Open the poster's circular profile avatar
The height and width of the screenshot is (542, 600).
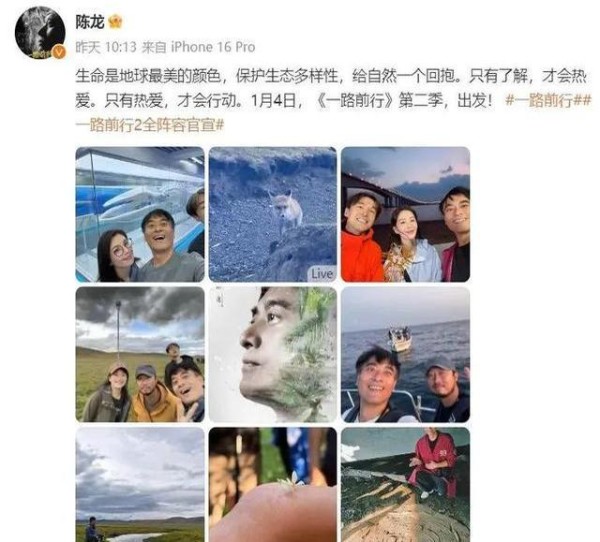[40, 32]
